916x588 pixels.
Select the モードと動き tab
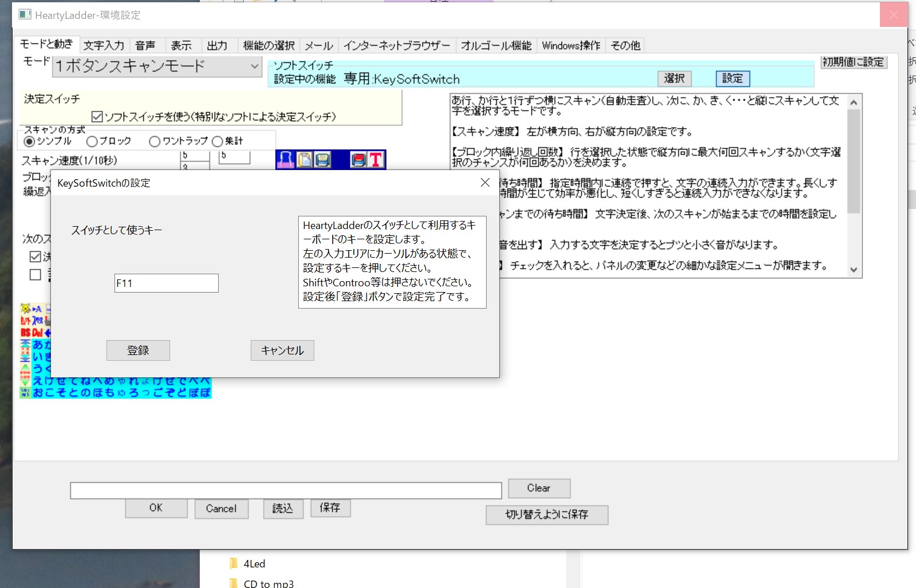point(46,44)
